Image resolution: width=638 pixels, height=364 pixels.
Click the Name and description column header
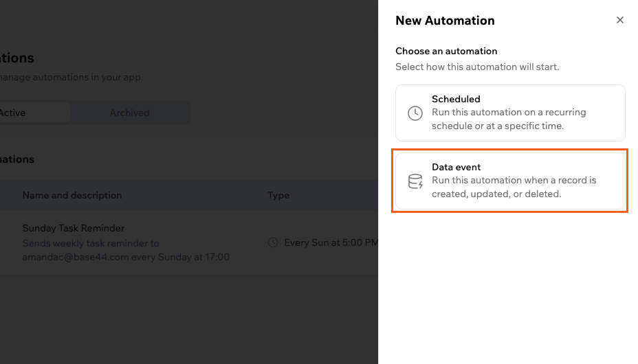(x=72, y=195)
